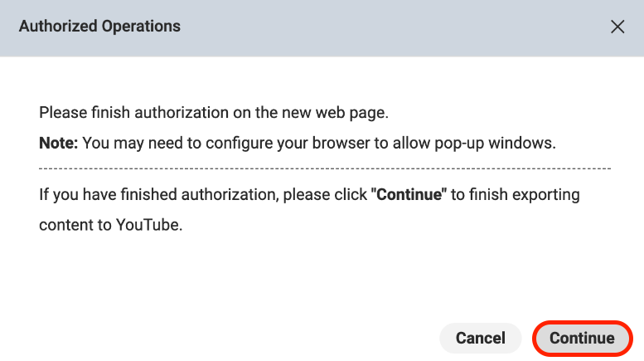Click the word "allow" in the note

[404, 143]
